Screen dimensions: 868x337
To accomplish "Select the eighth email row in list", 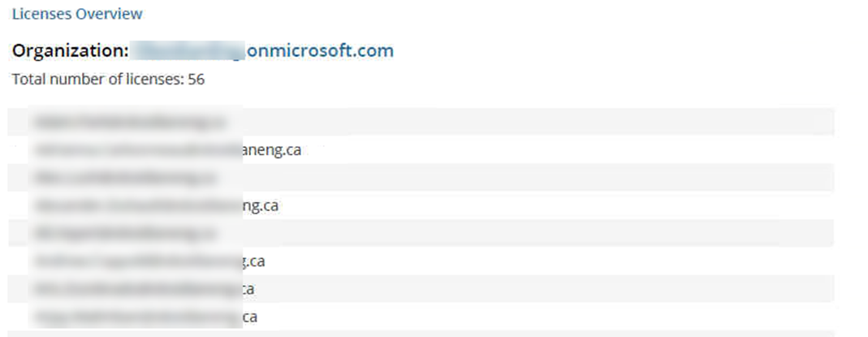I will click(x=421, y=317).
